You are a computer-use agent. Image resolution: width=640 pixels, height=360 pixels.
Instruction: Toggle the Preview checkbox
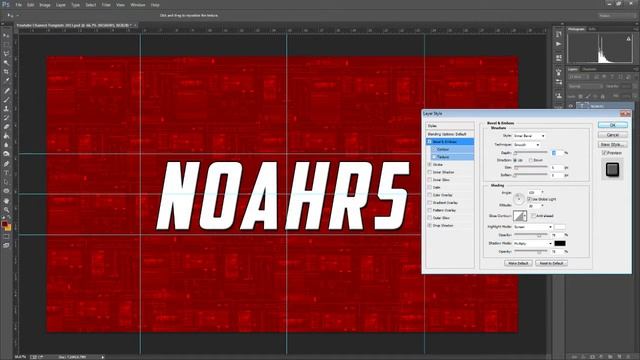604,153
